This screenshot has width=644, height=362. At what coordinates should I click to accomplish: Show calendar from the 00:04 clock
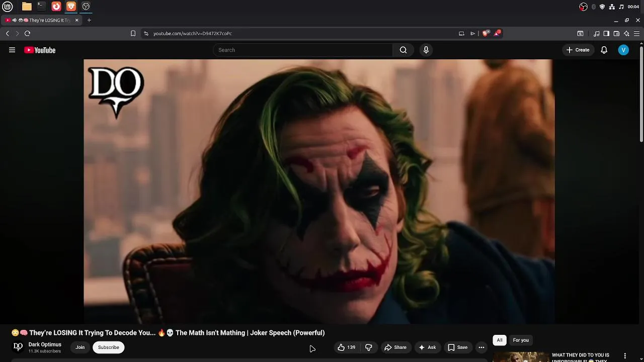tap(633, 7)
